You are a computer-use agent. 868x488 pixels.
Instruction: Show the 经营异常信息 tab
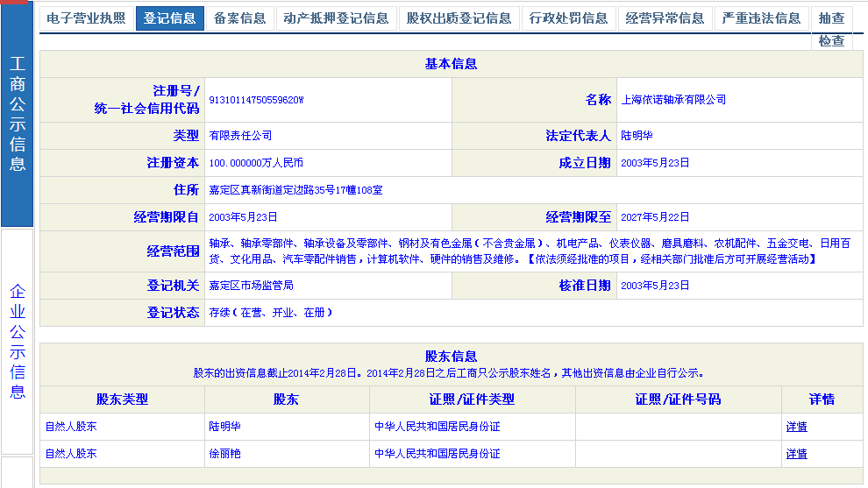click(665, 18)
